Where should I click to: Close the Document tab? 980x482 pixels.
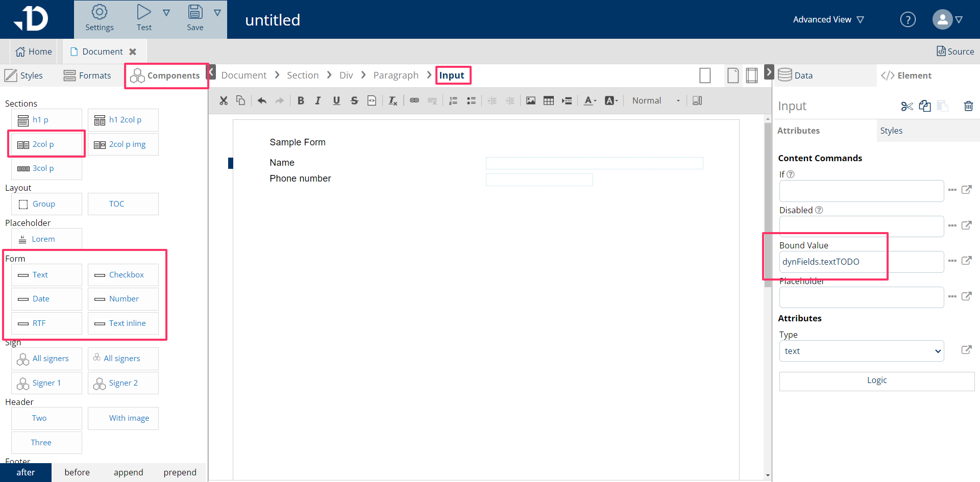[x=133, y=52]
